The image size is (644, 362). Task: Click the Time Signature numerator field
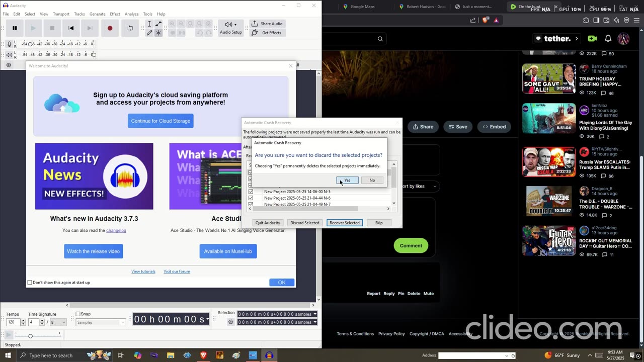34,322
